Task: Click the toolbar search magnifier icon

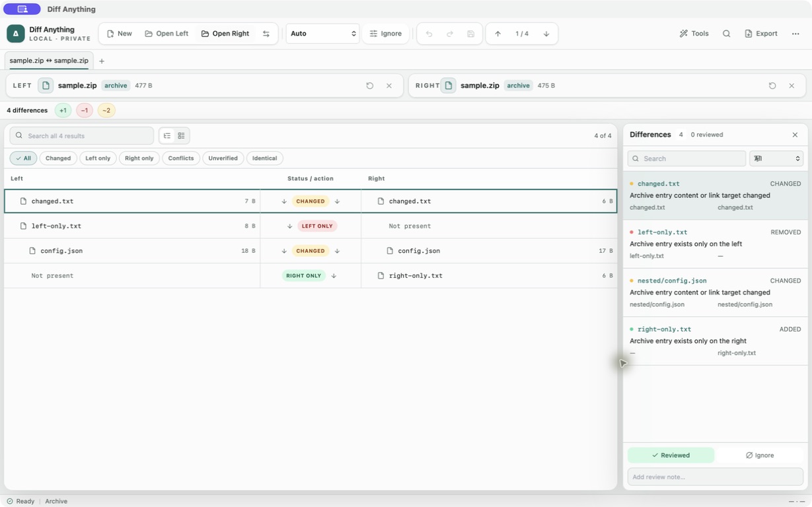Action: (x=726, y=34)
